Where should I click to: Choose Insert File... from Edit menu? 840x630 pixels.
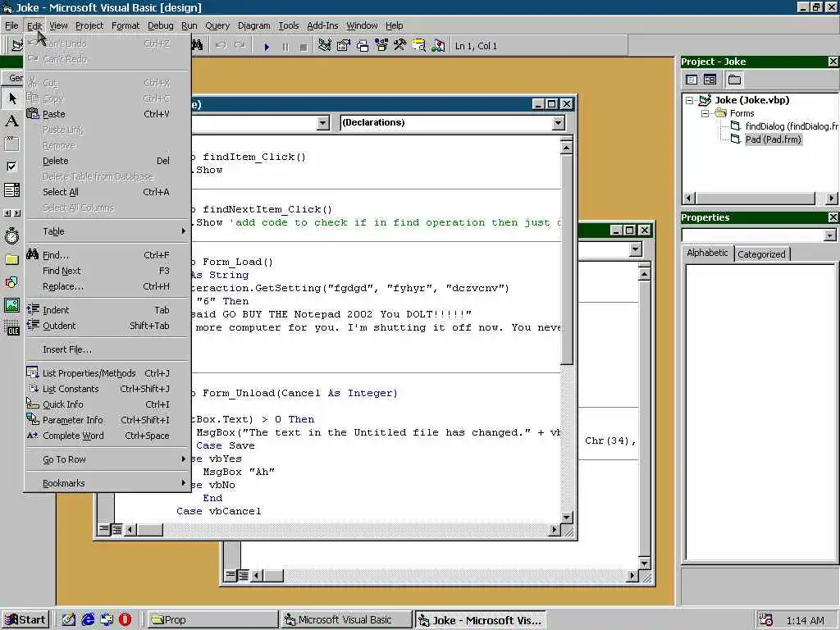coord(107,349)
